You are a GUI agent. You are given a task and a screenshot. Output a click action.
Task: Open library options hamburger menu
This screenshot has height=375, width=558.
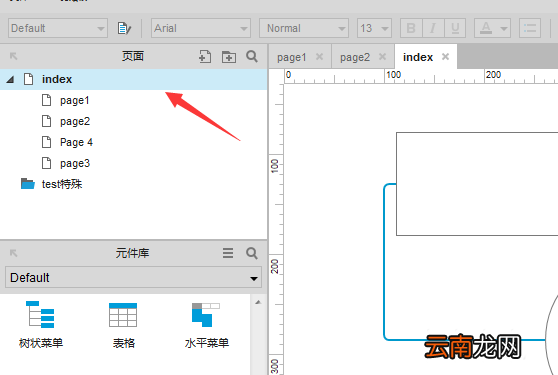[x=228, y=253]
